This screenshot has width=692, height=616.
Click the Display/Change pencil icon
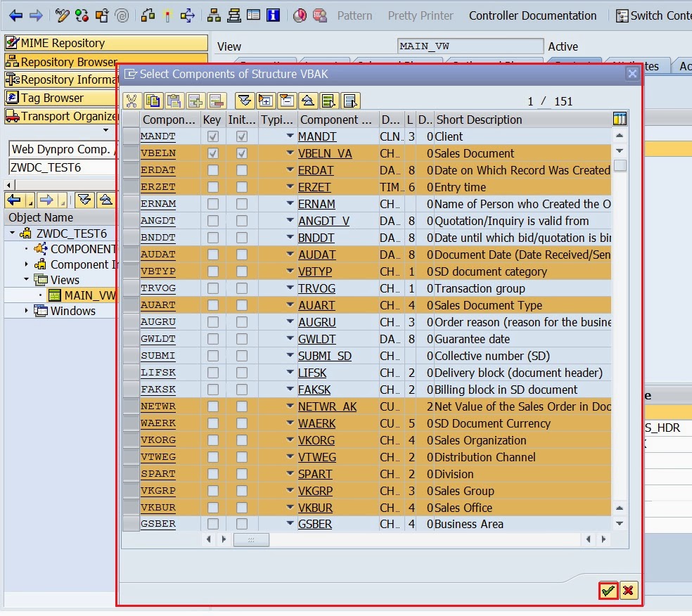click(x=62, y=15)
